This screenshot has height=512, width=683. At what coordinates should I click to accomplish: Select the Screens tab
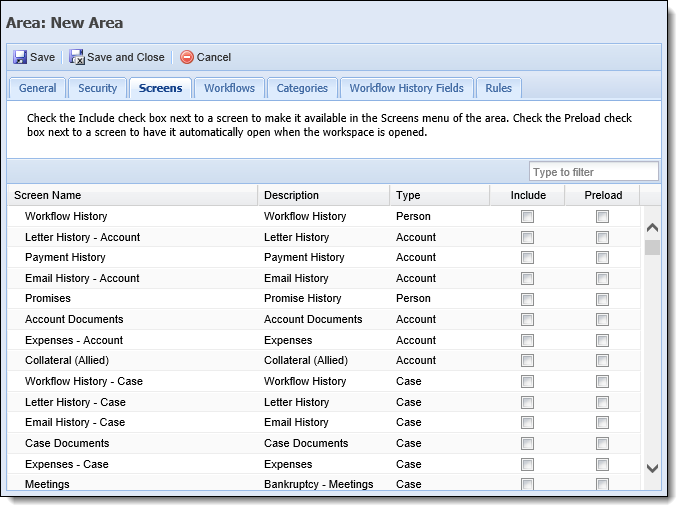click(x=160, y=88)
